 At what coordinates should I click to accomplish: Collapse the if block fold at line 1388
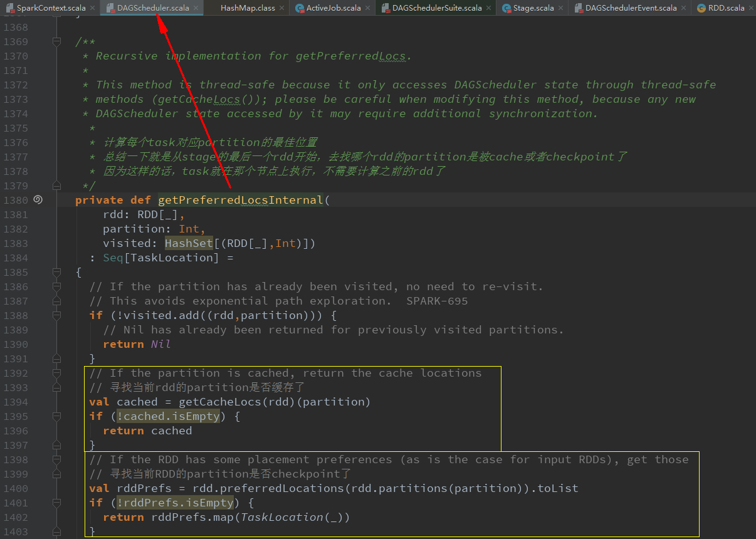(x=57, y=315)
